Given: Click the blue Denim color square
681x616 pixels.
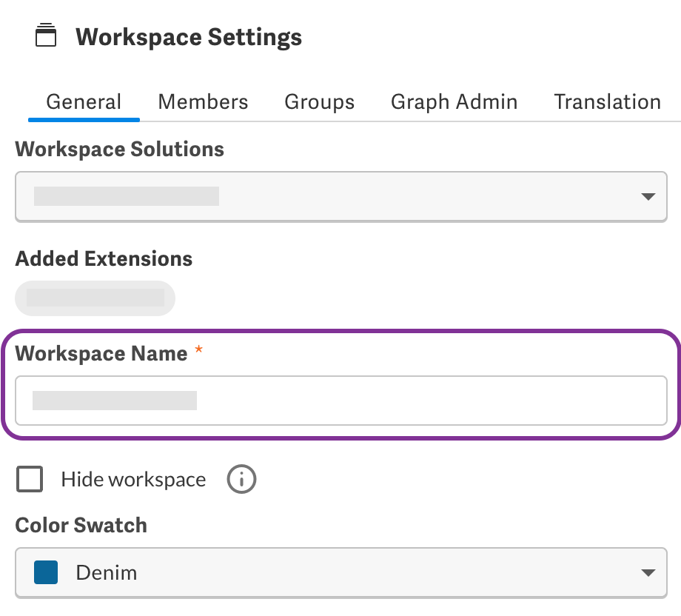Looking at the screenshot, I should pyautogui.click(x=46, y=572).
